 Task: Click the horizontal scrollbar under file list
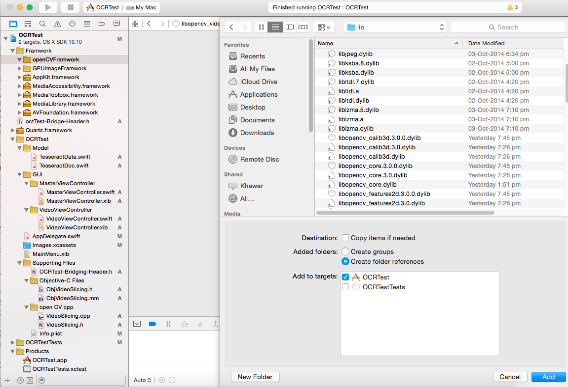pos(405,213)
